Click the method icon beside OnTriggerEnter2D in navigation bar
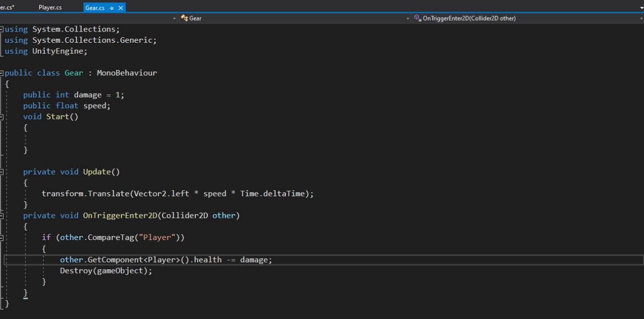The image size is (644, 319). 417,18
